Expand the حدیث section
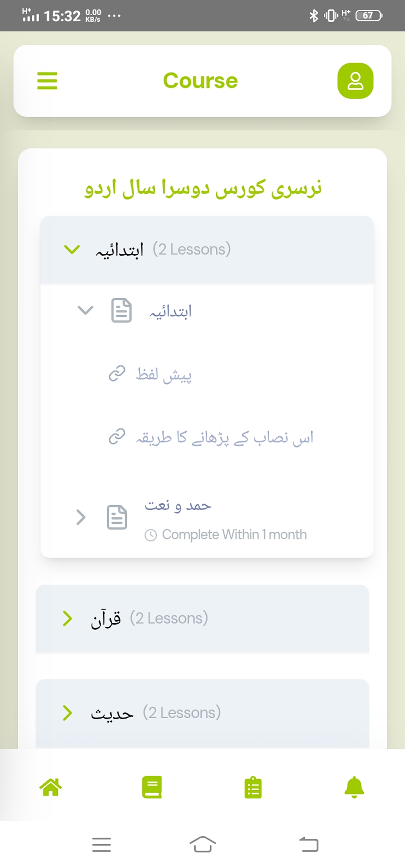The width and height of the screenshot is (405, 868). (67, 713)
